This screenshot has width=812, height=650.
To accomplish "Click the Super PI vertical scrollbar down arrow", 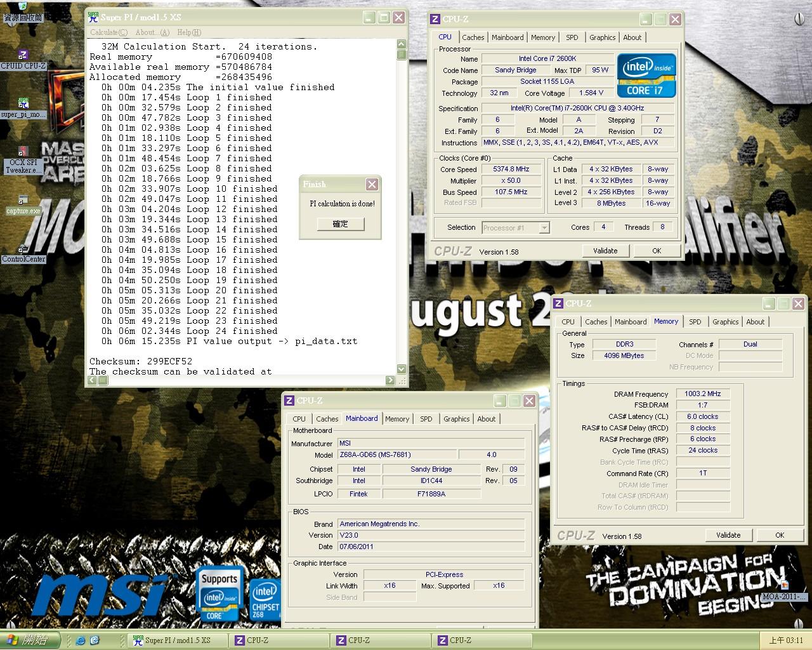I will point(401,369).
